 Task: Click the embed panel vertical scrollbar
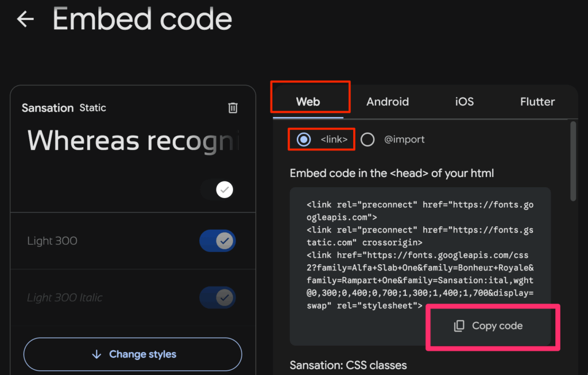point(572,161)
